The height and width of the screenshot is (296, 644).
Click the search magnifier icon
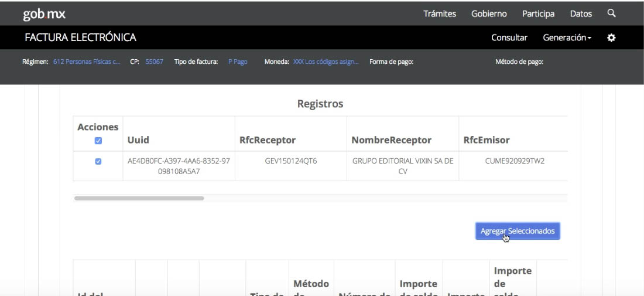(x=611, y=13)
